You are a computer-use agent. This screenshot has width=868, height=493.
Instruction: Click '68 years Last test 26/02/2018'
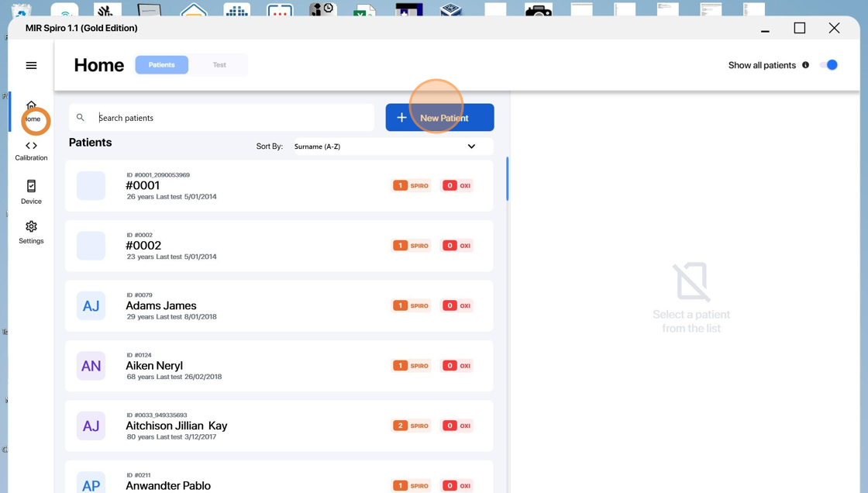(174, 377)
